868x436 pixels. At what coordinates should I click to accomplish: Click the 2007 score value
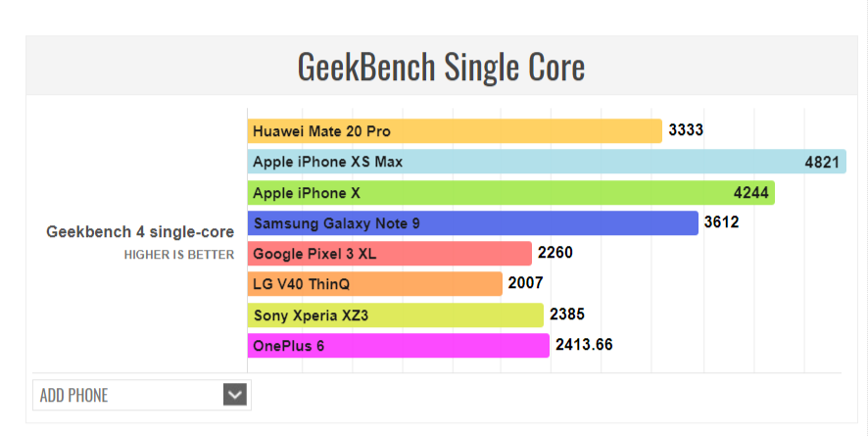[526, 283]
